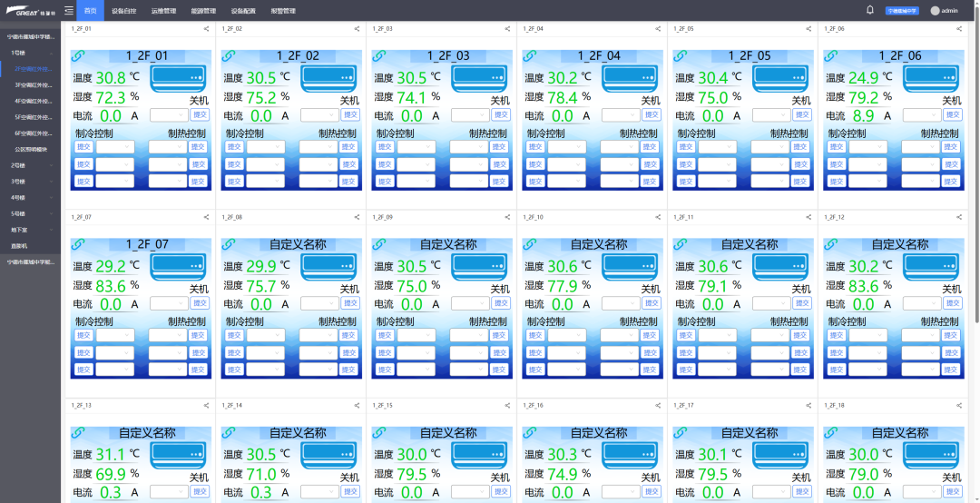Click the hamburger menu collapse icon
This screenshot has width=980, height=503.
(x=68, y=11)
